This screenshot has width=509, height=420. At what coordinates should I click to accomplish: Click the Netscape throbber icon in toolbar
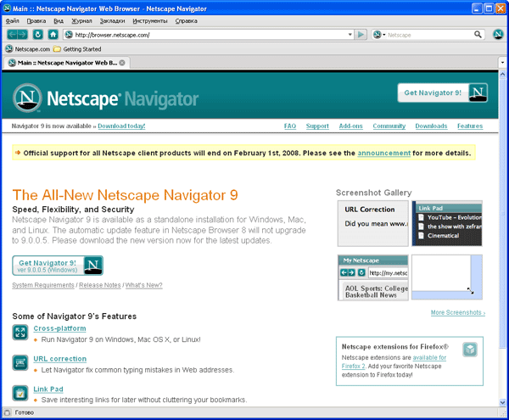pyautogui.click(x=498, y=35)
